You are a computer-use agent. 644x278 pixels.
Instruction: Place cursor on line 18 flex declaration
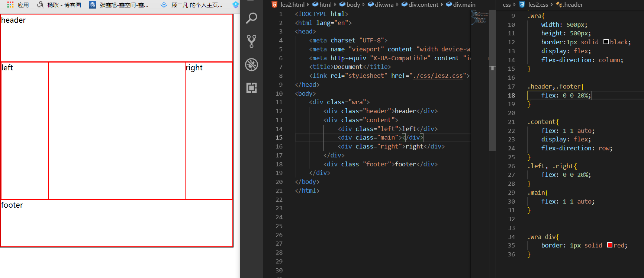(x=566, y=96)
